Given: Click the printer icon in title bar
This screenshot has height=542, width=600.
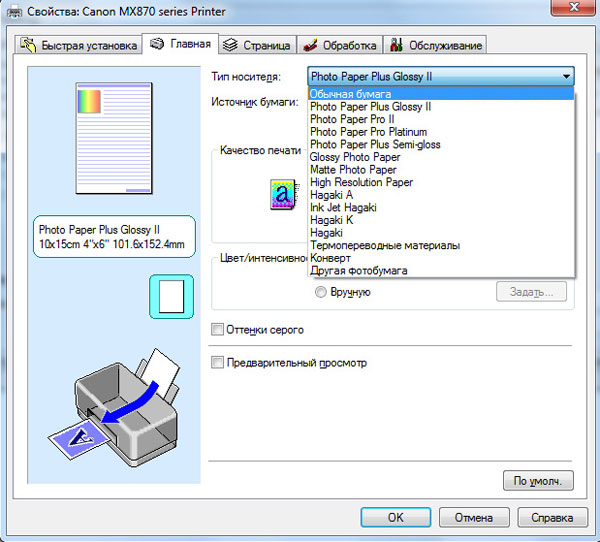Looking at the screenshot, I should pos(15,12).
